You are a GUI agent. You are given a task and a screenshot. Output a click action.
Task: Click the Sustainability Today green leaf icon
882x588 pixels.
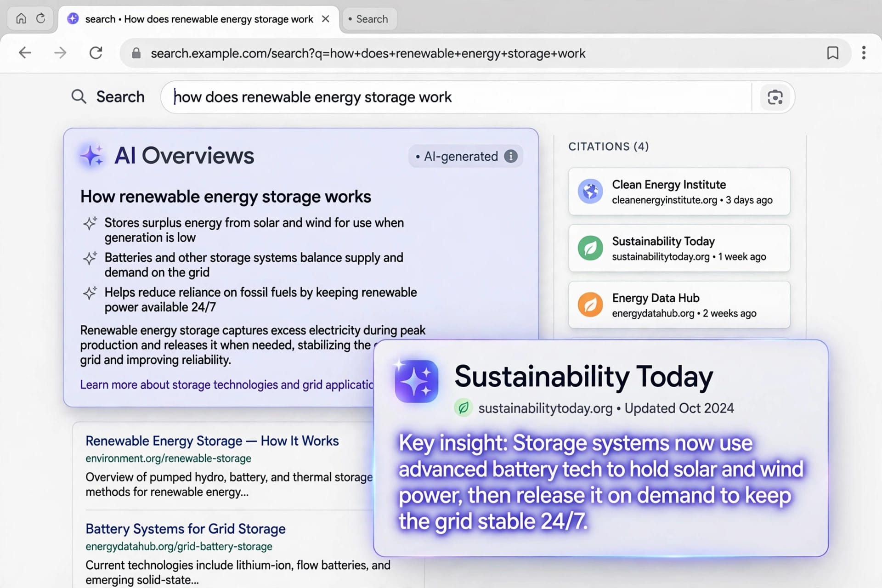point(590,248)
